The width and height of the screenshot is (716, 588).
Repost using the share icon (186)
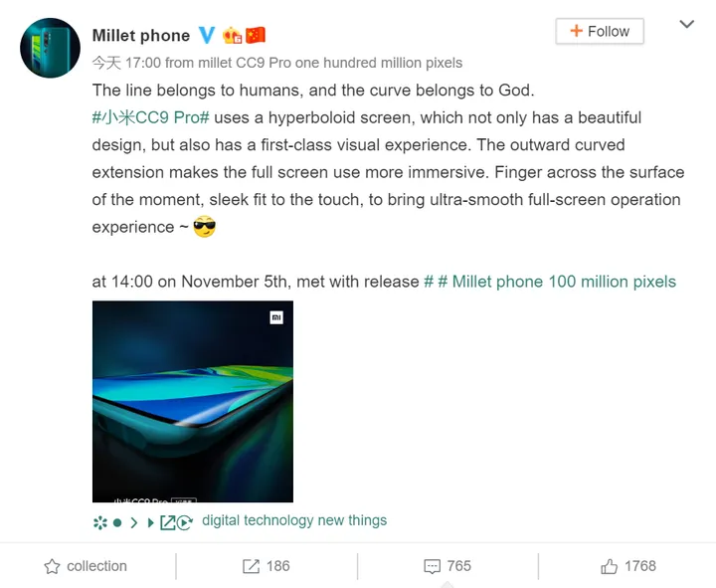coord(266,566)
